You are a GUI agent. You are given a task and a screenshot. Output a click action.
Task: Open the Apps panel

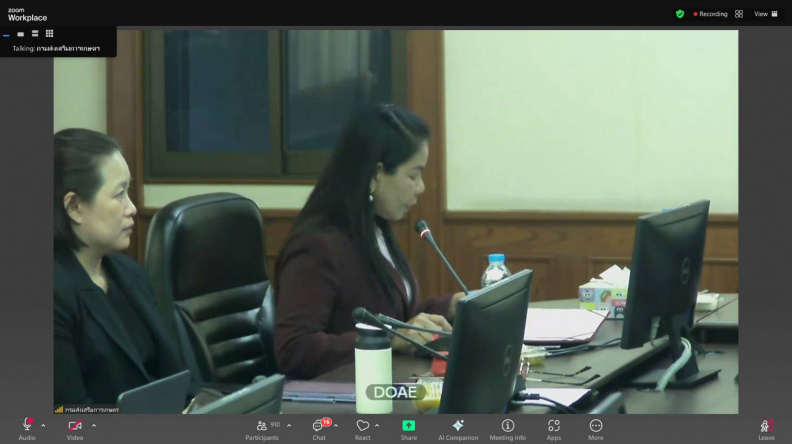(554, 429)
